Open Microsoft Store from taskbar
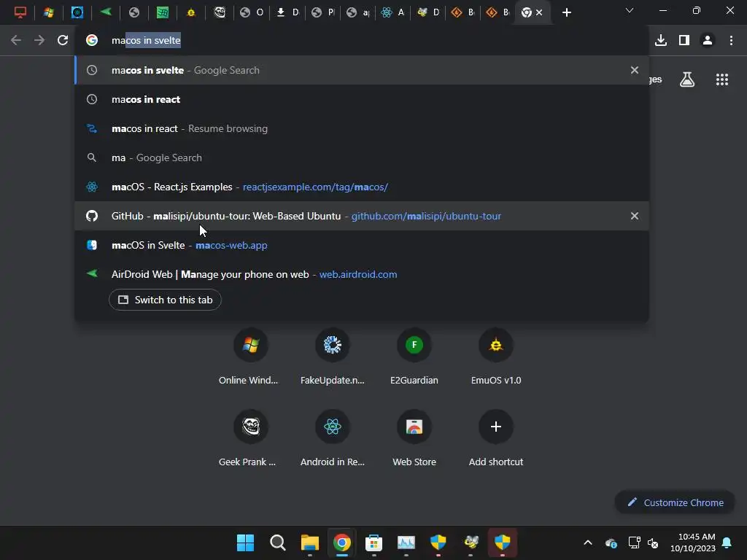Viewport: 747px width, 560px height. pos(374,542)
